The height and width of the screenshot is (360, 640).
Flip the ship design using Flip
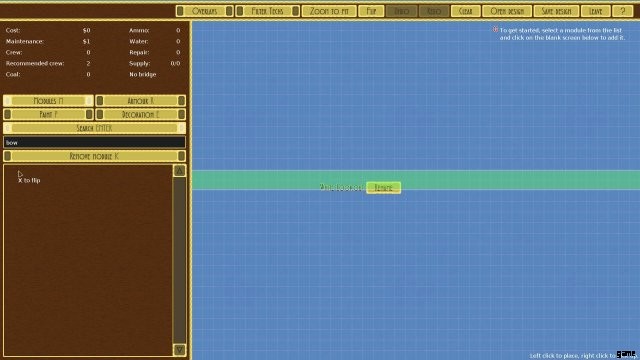[371, 11]
